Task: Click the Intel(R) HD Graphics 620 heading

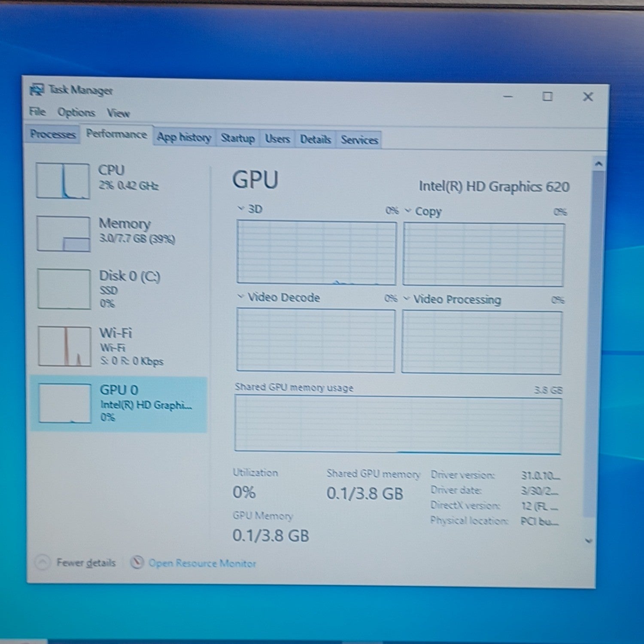Action: (494, 187)
